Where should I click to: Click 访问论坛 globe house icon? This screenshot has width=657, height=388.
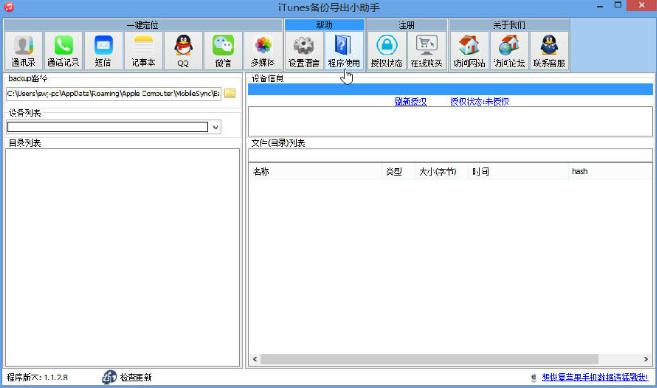[509, 51]
